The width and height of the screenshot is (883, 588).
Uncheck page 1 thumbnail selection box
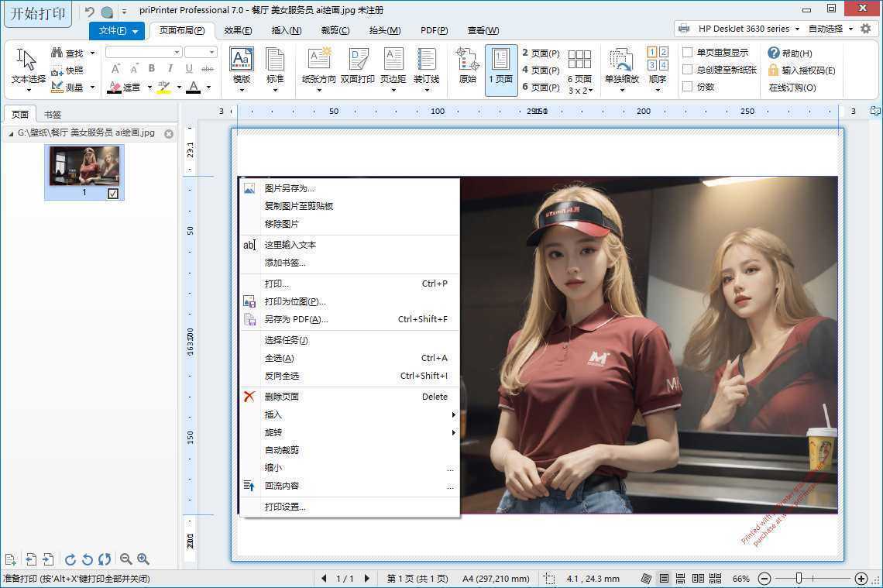click(113, 194)
